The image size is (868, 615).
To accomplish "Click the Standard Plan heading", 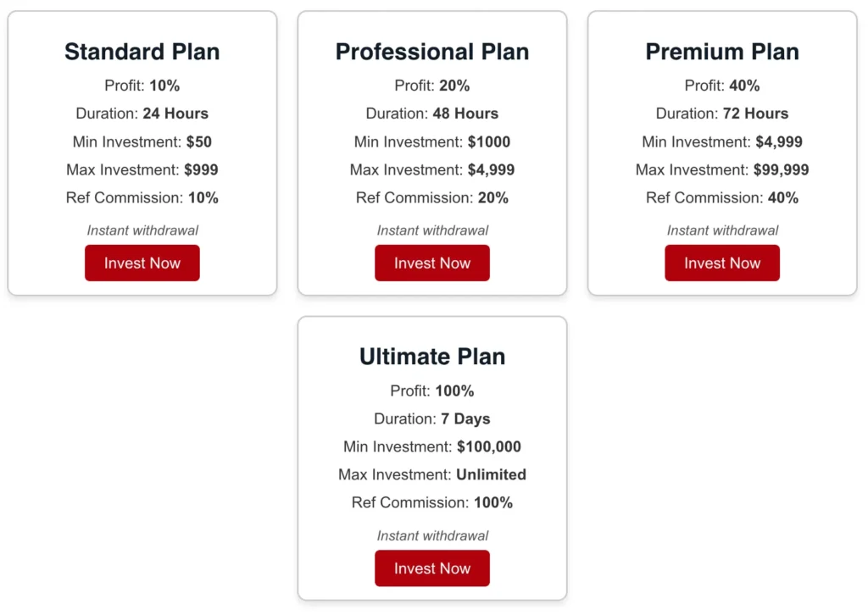I will point(142,52).
